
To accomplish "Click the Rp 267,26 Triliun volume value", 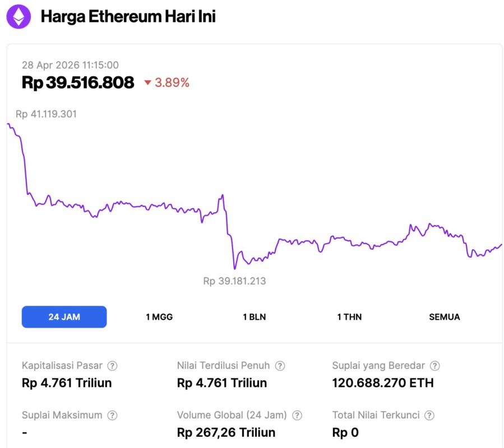I will (x=226, y=432).
